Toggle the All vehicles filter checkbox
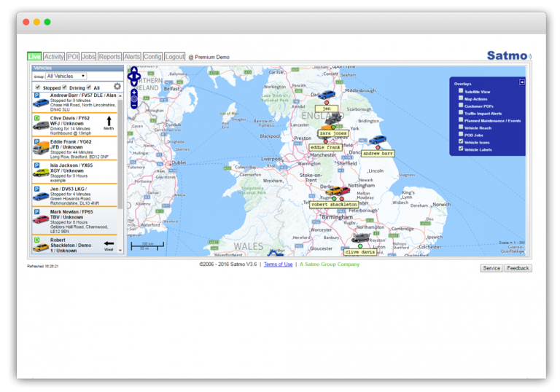This screenshot has height=392, width=560. (x=88, y=87)
